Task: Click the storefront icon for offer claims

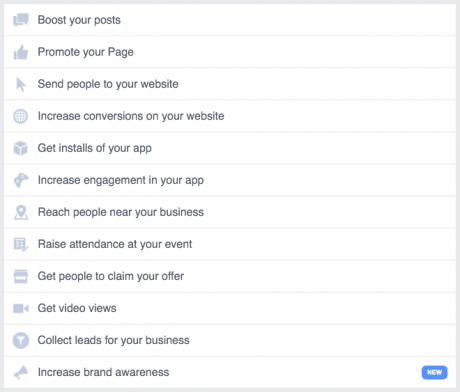Action: click(21, 276)
